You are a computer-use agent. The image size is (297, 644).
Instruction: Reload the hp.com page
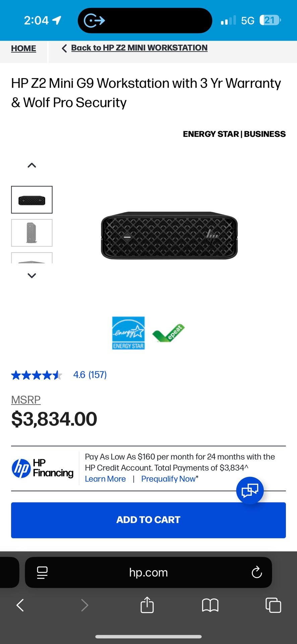(256, 572)
